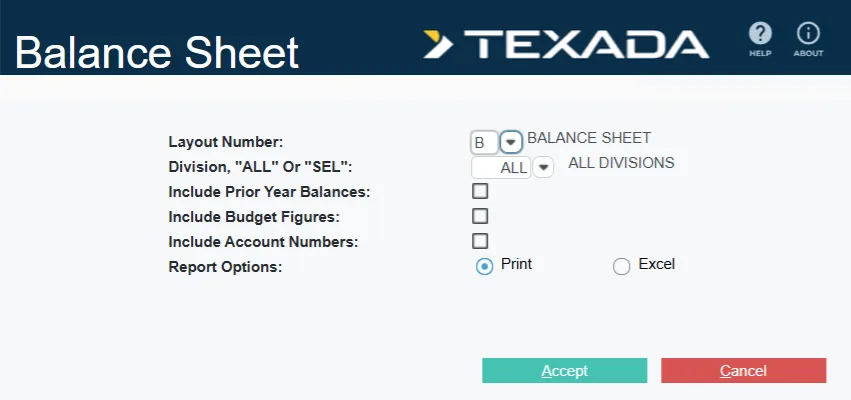Viewport: 851px width, 400px height.
Task: Click the Report Options label
Action: click(225, 267)
